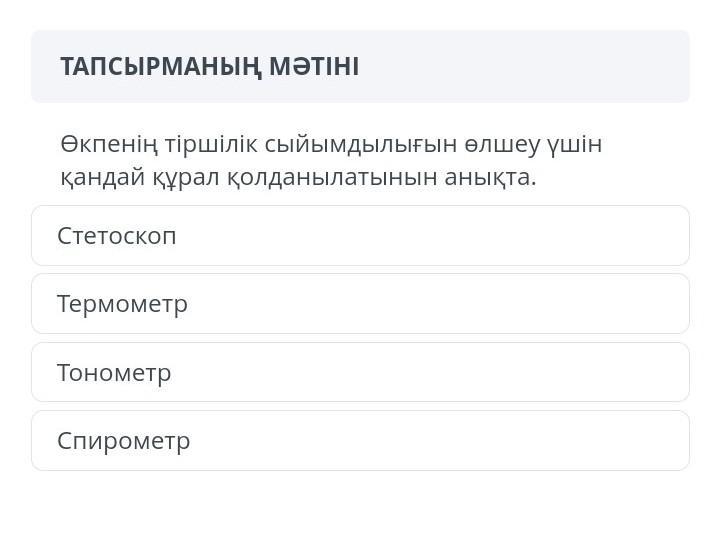Click the question text about Өкпенің тіршілік сыйымдылығын
Viewport: 720px width, 540px height.
click(x=330, y=160)
